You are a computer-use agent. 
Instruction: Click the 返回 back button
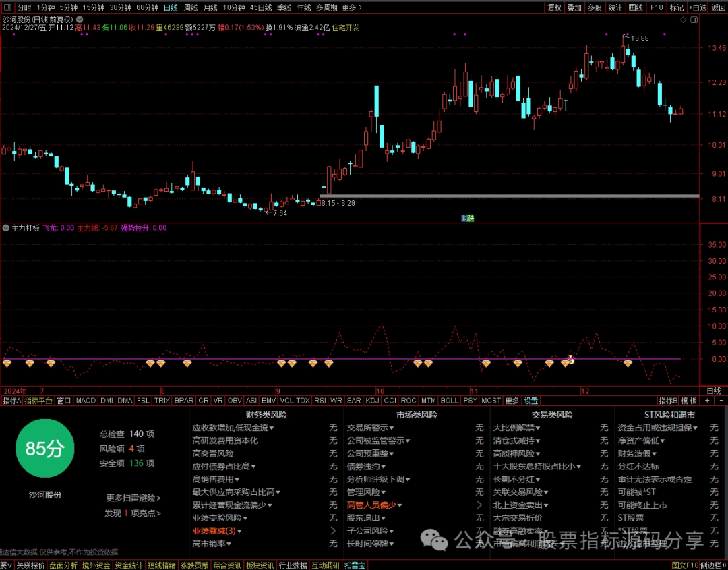(x=719, y=8)
